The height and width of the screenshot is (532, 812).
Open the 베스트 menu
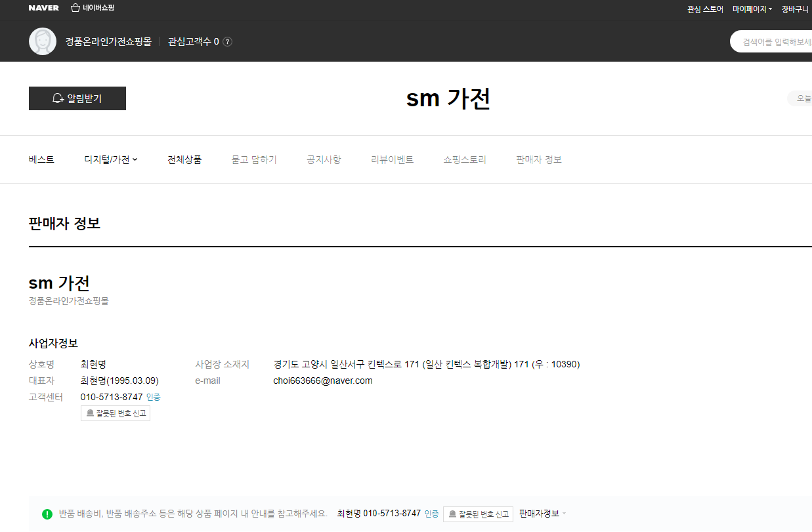coord(41,159)
